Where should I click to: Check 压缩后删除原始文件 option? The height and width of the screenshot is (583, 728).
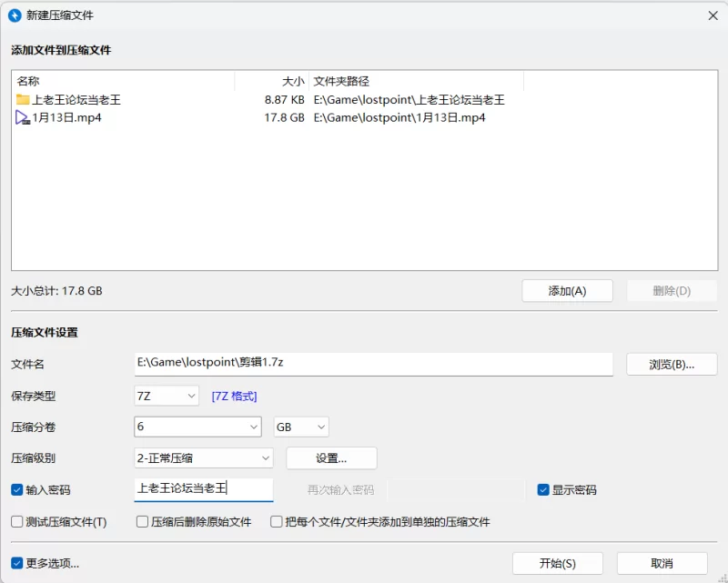pyautogui.click(x=143, y=522)
